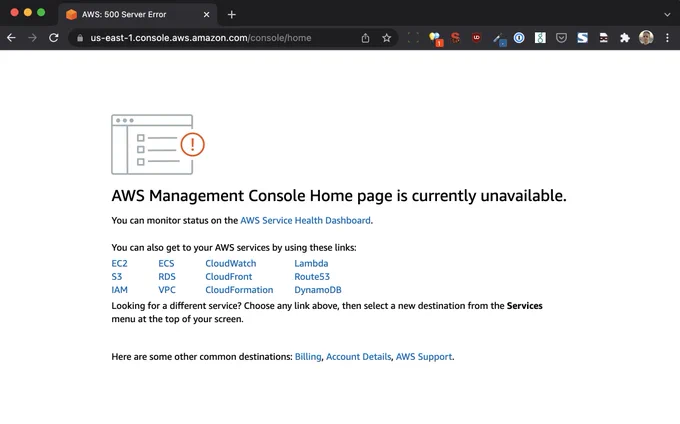Click the address bar URL
Image resolution: width=680 pixels, height=424 pixels.
[200, 38]
